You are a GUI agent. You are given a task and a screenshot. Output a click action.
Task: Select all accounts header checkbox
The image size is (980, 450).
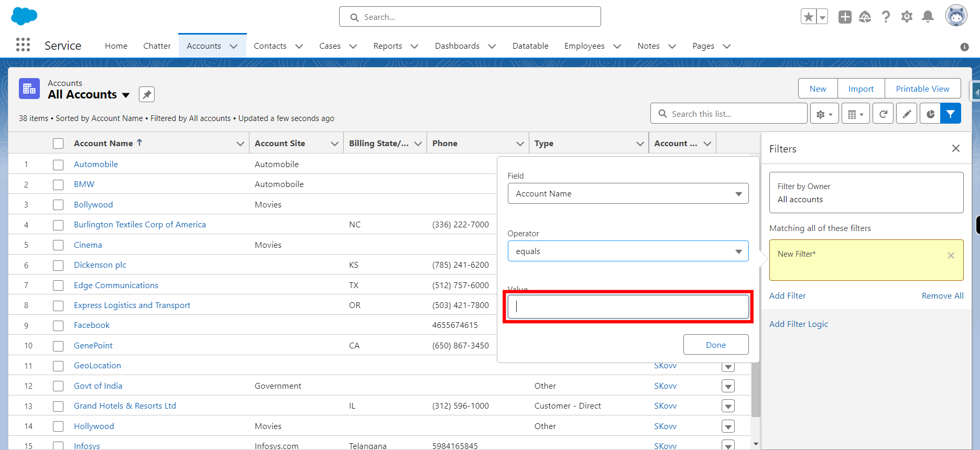click(x=58, y=144)
